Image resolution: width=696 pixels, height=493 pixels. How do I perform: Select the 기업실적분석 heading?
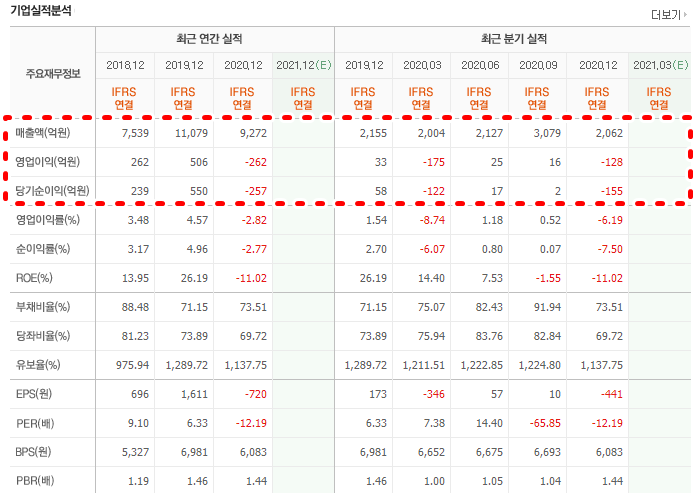point(41,10)
